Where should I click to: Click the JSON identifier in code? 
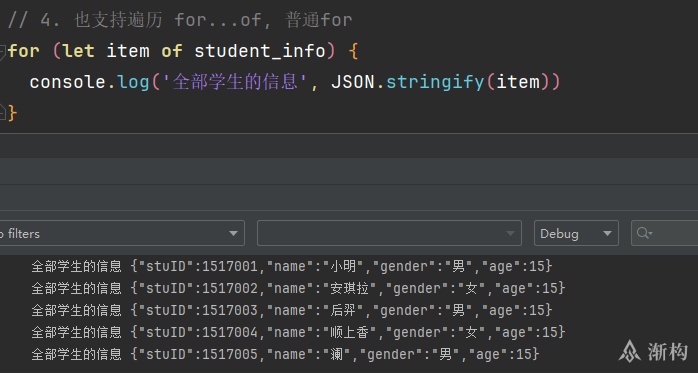(x=353, y=82)
